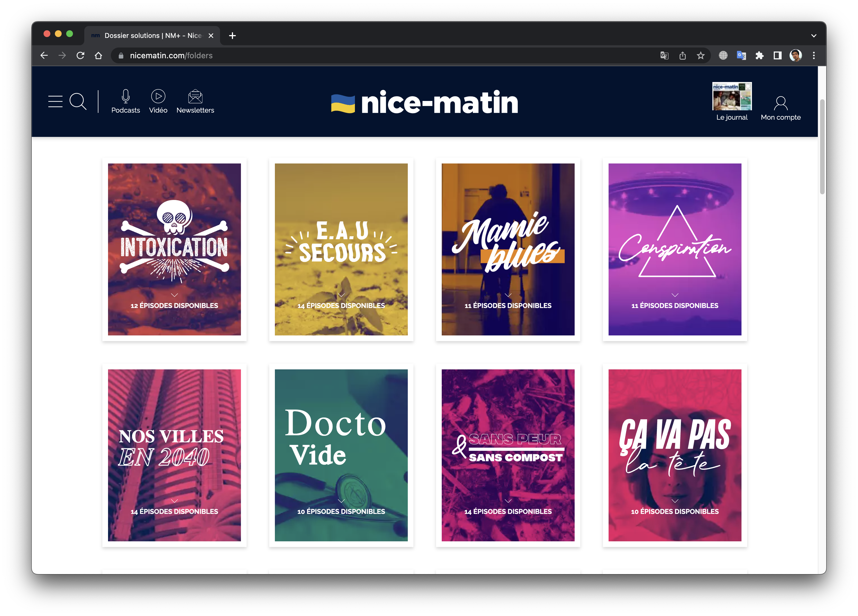Go back with browser back arrow
The height and width of the screenshot is (616, 858).
(44, 56)
